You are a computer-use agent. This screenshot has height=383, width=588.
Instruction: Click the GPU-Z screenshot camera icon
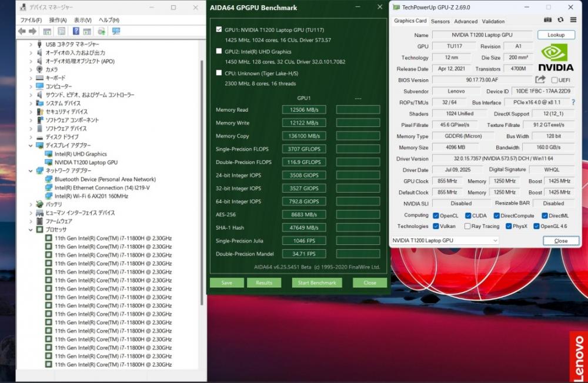[x=548, y=20]
